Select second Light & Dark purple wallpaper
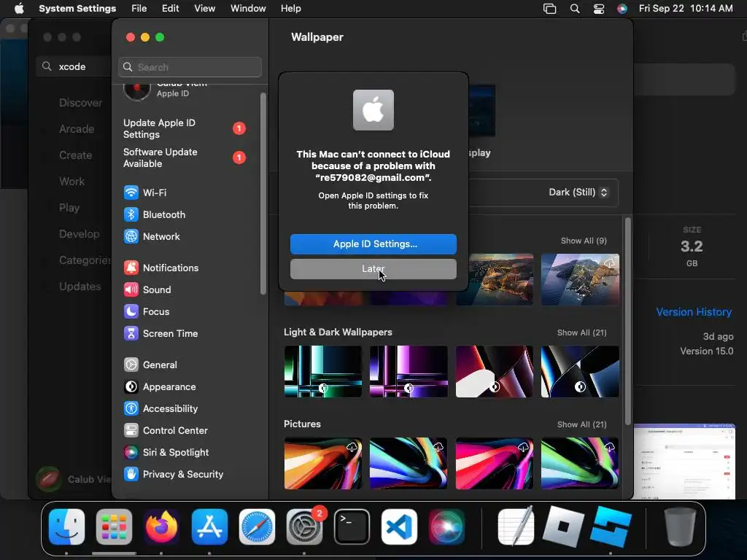 409,372
